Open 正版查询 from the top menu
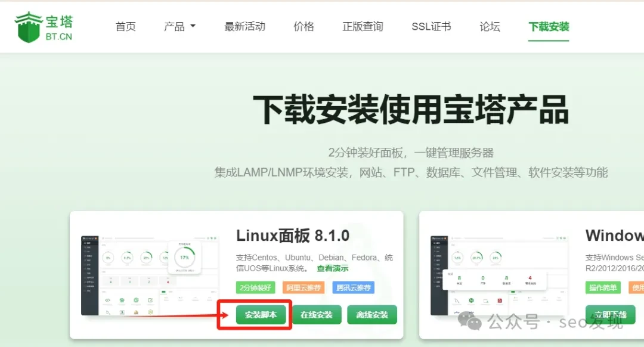Screen dimensions: 644x347 point(363,27)
